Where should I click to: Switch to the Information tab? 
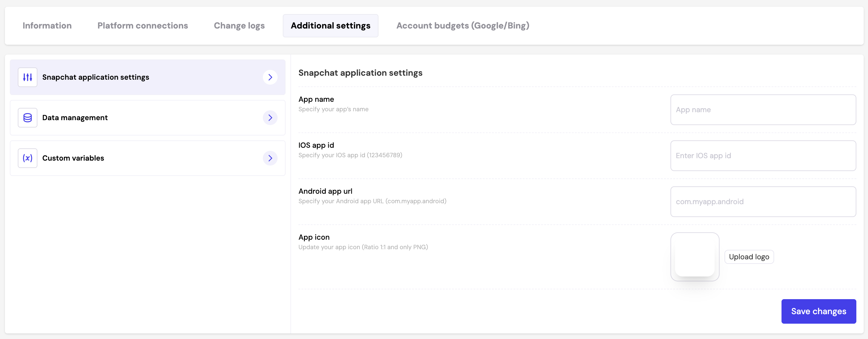47,26
